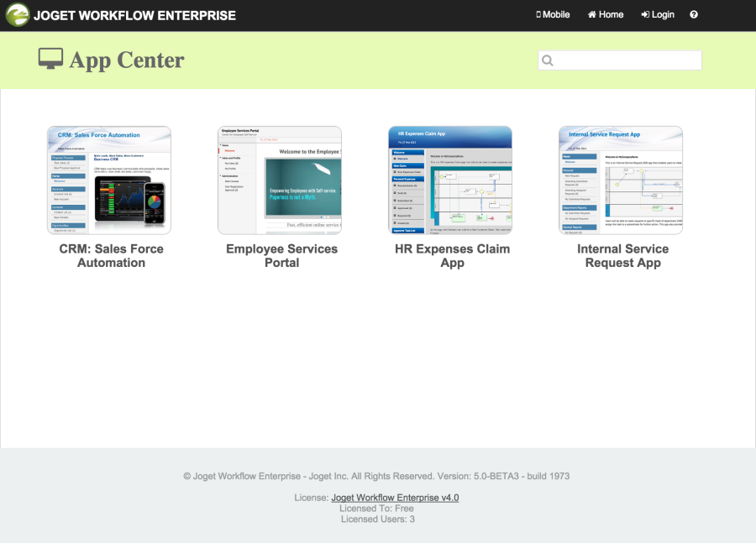Click the CRM: Sales Force Automation title
The height and width of the screenshot is (543, 756).
click(x=112, y=256)
